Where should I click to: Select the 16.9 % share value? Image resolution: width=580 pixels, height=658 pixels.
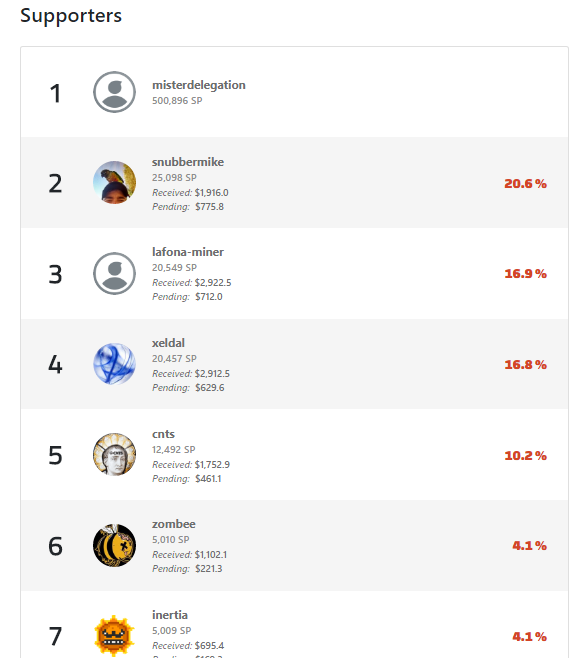coord(525,274)
